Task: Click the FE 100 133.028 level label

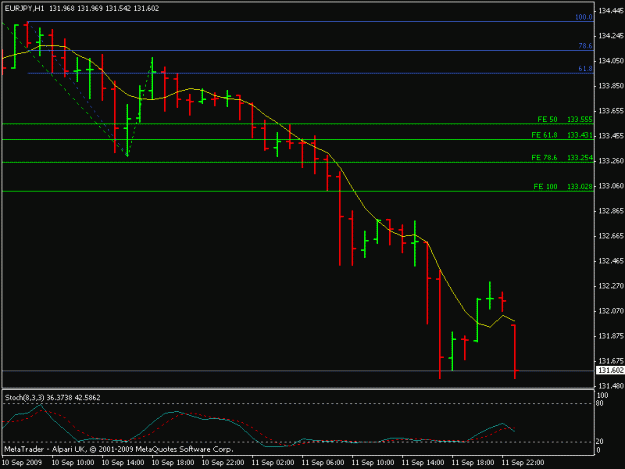Action: click(563, 186)
